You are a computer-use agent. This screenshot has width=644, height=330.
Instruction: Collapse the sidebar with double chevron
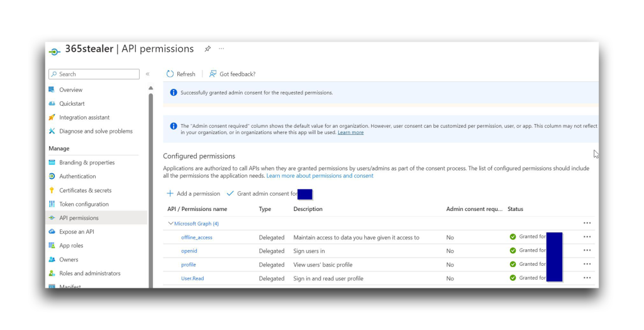coord(147,74)
